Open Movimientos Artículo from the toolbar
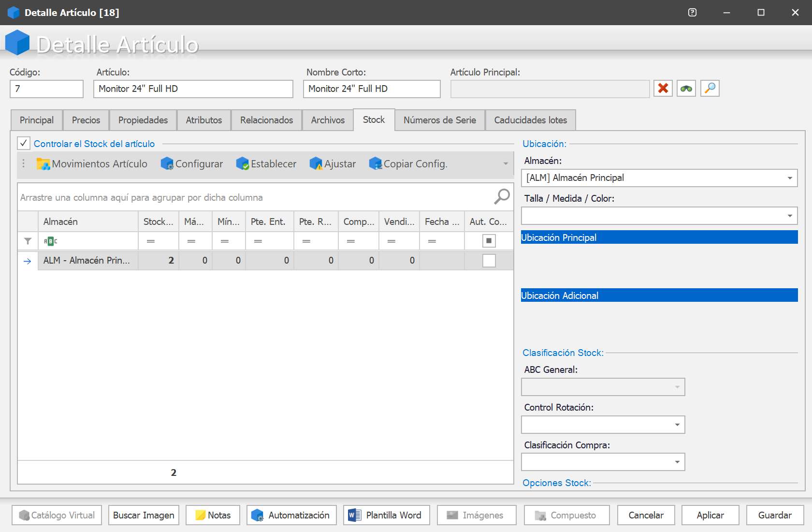Viewport: 812px width, 532px height. [x=92, y=164]
